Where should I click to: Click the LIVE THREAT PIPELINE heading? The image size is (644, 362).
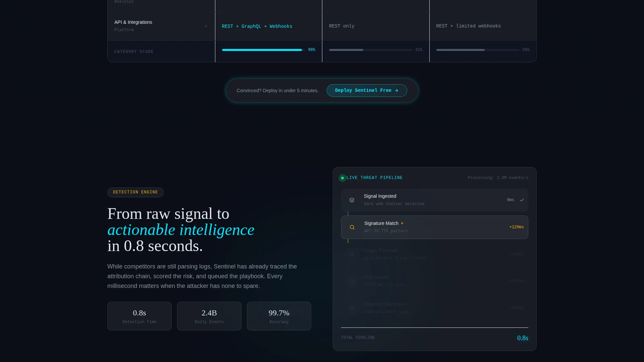click(375, 178)
